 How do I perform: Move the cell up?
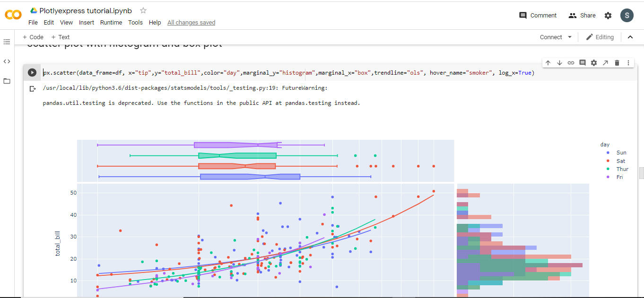point(548,63)
